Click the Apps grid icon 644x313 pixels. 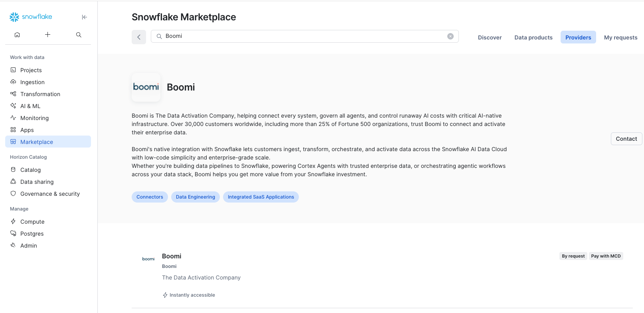click(13, 130)
